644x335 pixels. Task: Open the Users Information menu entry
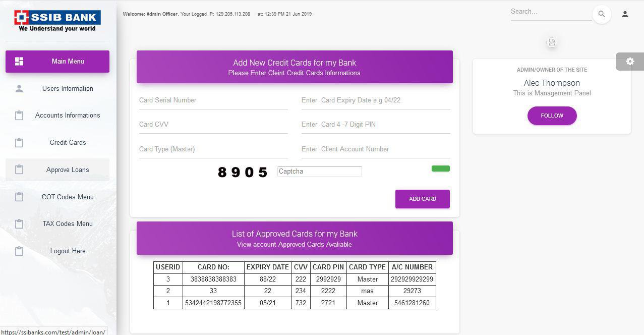(x=68, y=88)
